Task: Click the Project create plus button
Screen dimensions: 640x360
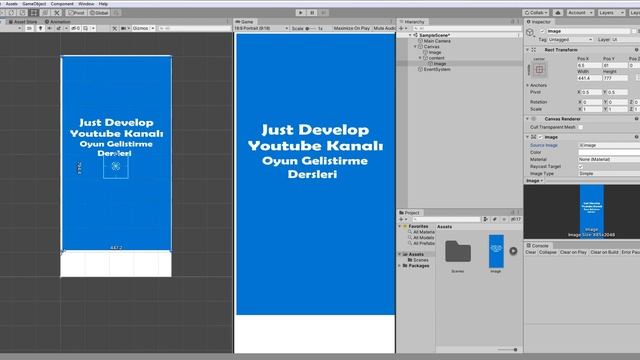Action: (402, 219)
